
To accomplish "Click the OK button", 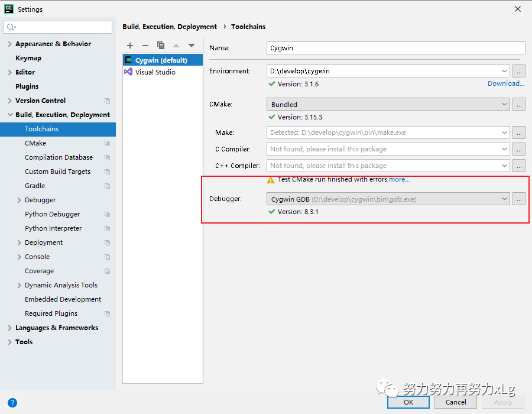I will (x=408, y=402).
